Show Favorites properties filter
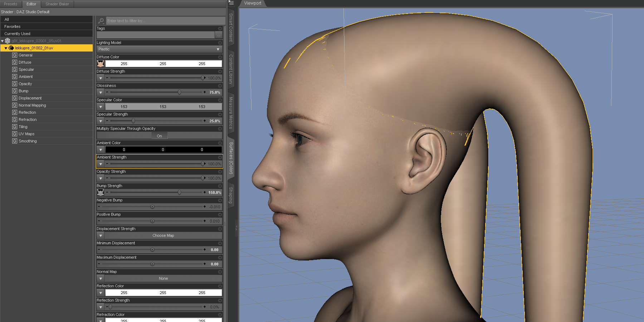Image resolution: width=644 pixels, height=322 pixels. tap(47, 26)
